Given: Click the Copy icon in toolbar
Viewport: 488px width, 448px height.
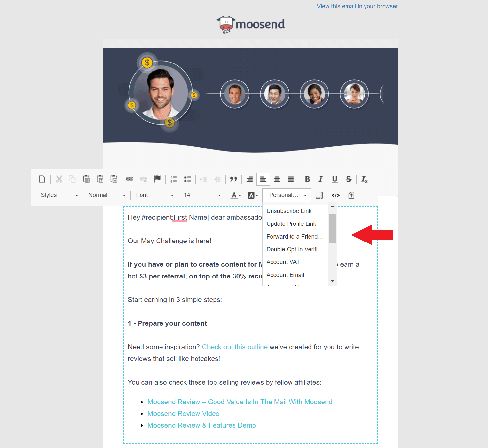Looking at the screenshot, I should [72, 179].
